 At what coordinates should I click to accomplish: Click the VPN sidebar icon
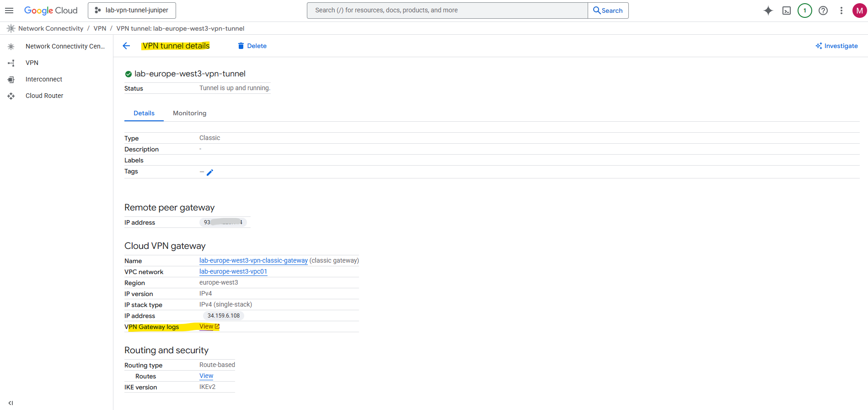coord(11,63)
